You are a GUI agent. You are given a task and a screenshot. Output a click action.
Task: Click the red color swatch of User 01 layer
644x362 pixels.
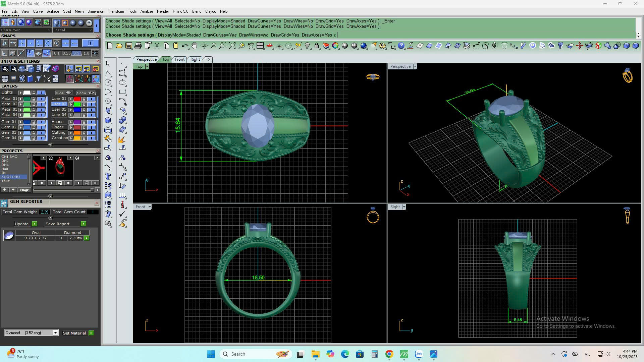(x=77, y=99)
